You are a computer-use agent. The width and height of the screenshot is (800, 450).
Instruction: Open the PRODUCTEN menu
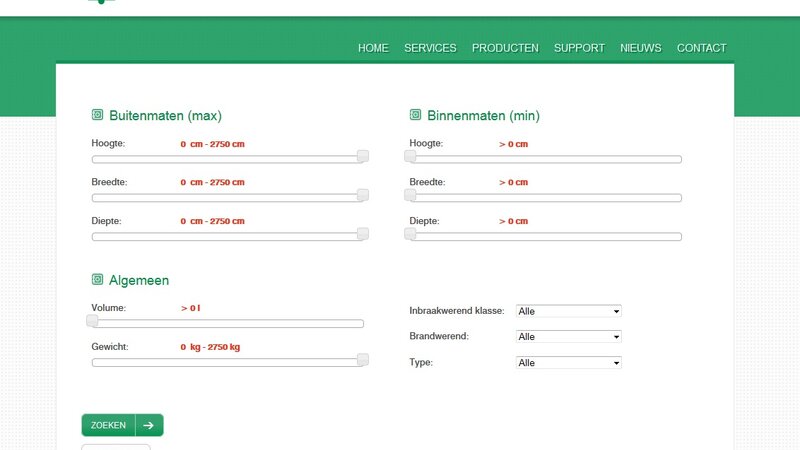[505, 48]
